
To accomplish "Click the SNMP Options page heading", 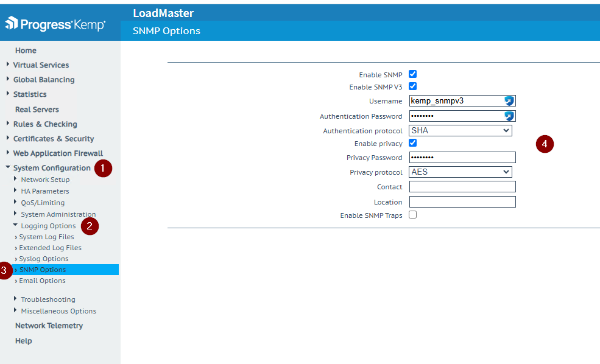I will tap(166, 30).
